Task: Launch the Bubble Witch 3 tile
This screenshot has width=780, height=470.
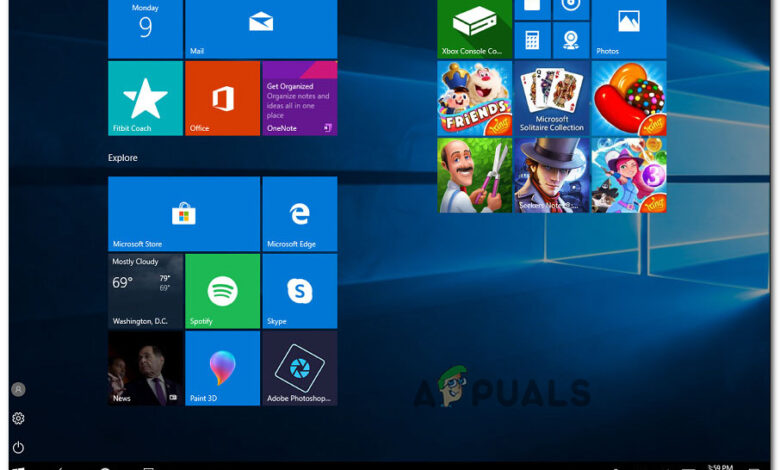Action: pos(629,175)
